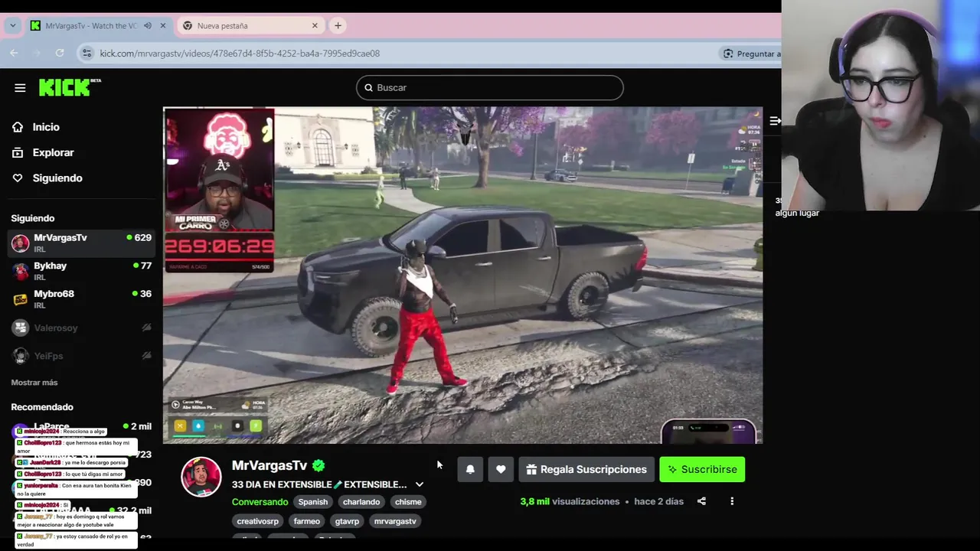Select MrVargasTv channel in following list
Screen dimensions: 980x551
pos(81,243)
